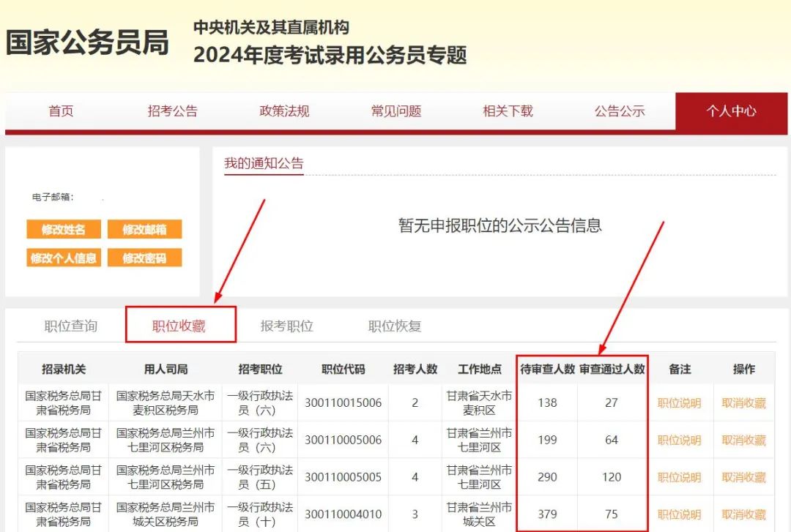
Task: Select 国家税务总局天水市麦积区税务局 cell
Action: coord(166,403)
